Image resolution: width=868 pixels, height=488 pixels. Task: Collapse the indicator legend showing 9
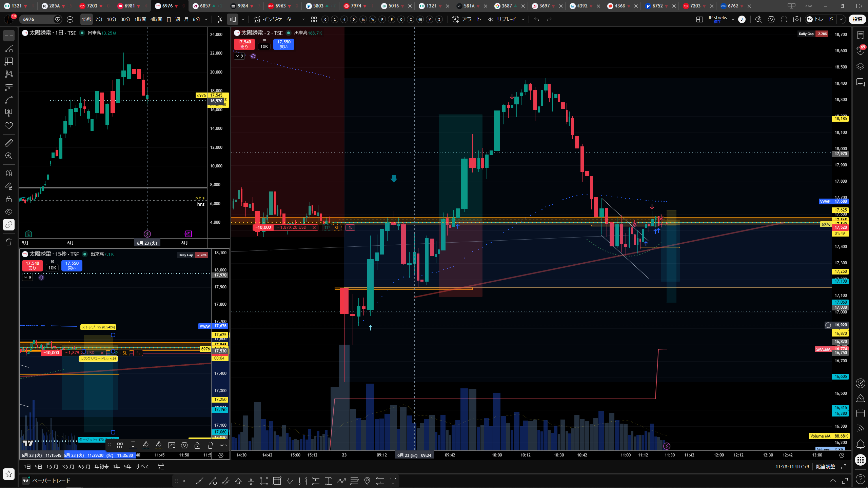(239, 56)
